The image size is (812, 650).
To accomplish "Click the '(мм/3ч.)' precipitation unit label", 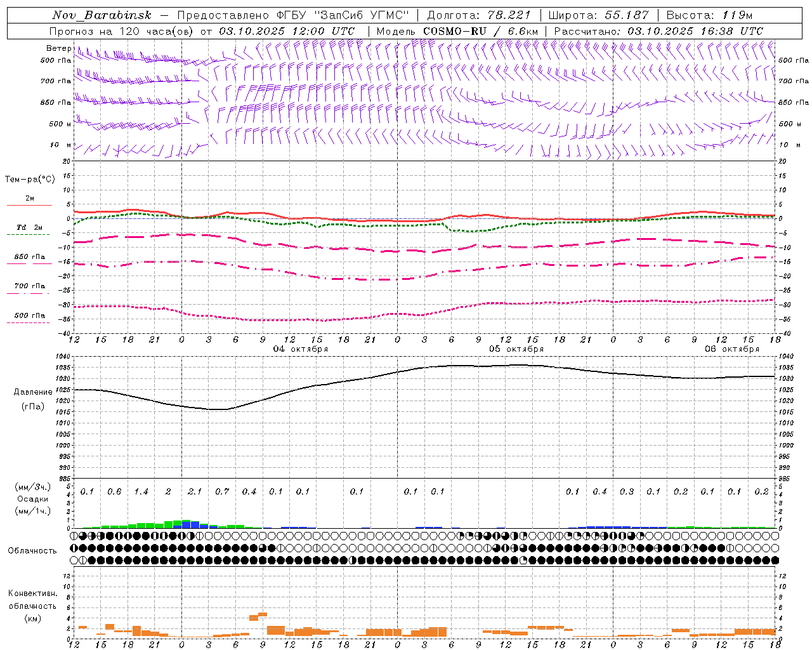I will point(33,487).
